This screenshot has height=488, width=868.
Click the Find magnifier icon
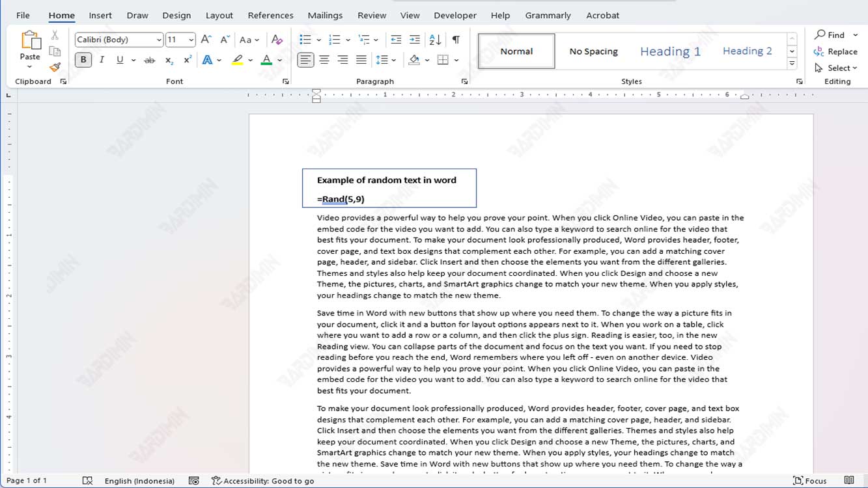coord(820,34)
